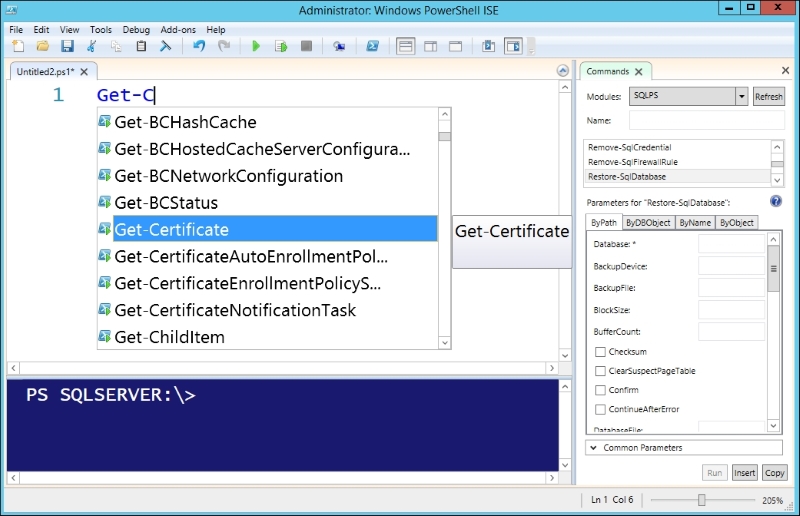Image resolution: width=800 pixels, height=516 pixels.
Task: Switch to the ByPath parameter tab
Action: coord(604,223)
